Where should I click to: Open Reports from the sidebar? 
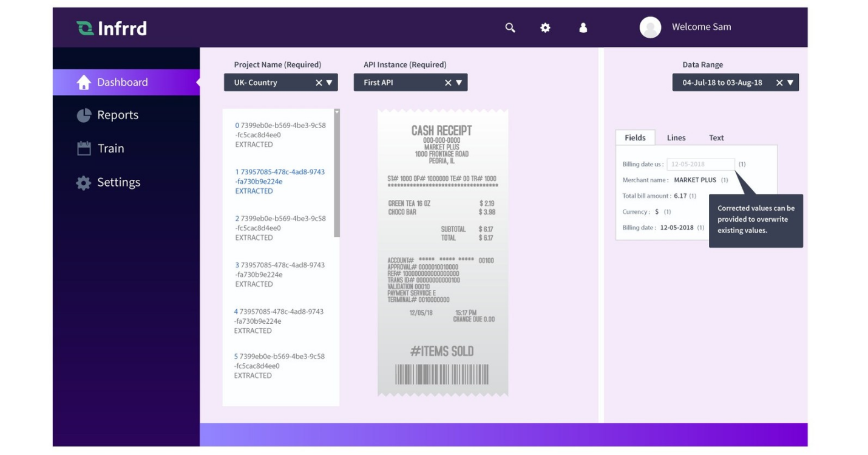(x=117, y=115)
